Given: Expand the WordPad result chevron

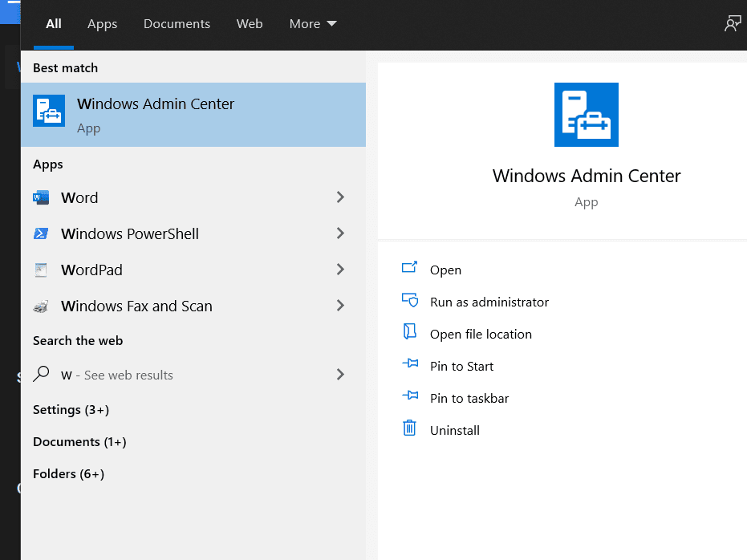Looking at the screenshot, I should tap(340, 270).
